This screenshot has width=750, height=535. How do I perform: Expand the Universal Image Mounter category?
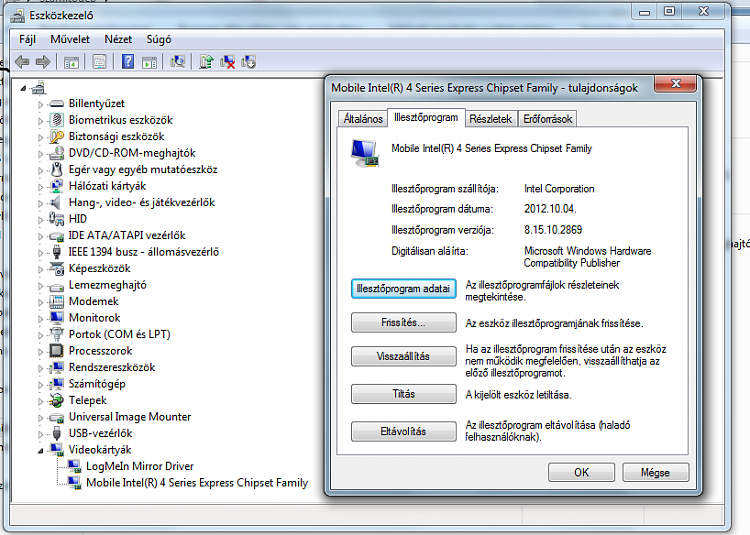coord(41,417)
